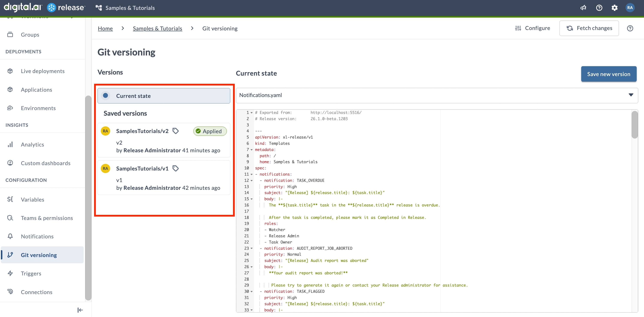Click the code editor vertical scrollbar
The height and width of the screenshot is (317, 644).
634,125
